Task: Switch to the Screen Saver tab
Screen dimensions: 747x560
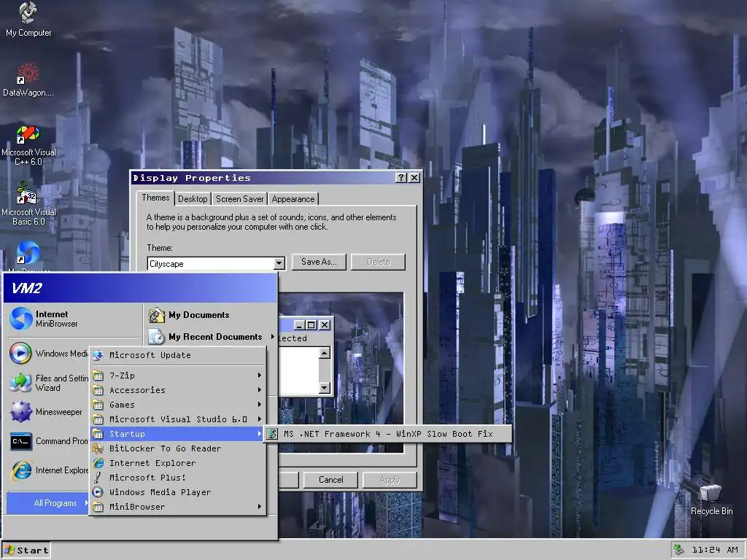Action: (239, 199)
